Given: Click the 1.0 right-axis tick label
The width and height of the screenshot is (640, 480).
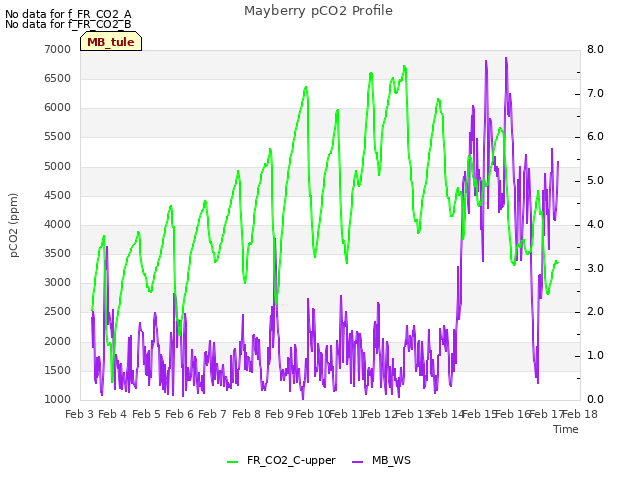Looking at the screenshot, I should pyautogui.click(x=595, y=356).
